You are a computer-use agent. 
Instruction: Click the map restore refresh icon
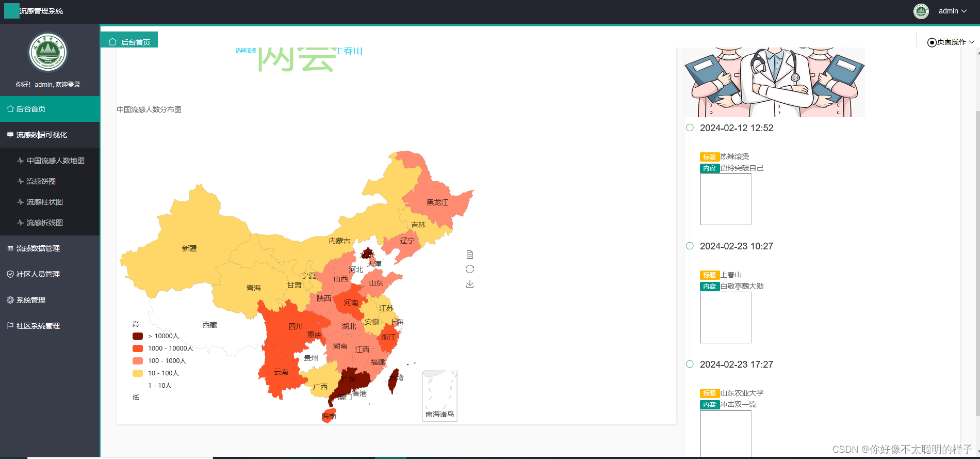click(469, 269)
